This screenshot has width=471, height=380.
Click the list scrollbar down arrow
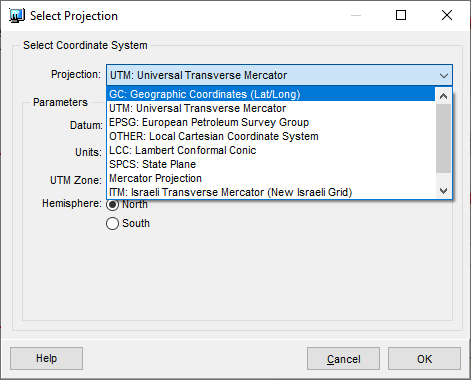(443, 191)
